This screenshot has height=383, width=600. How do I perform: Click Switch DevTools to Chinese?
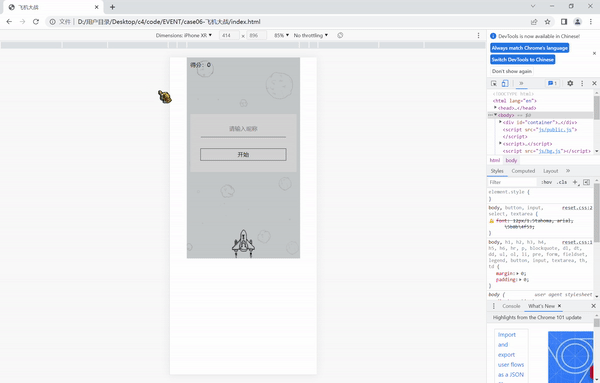pos(523,59)
